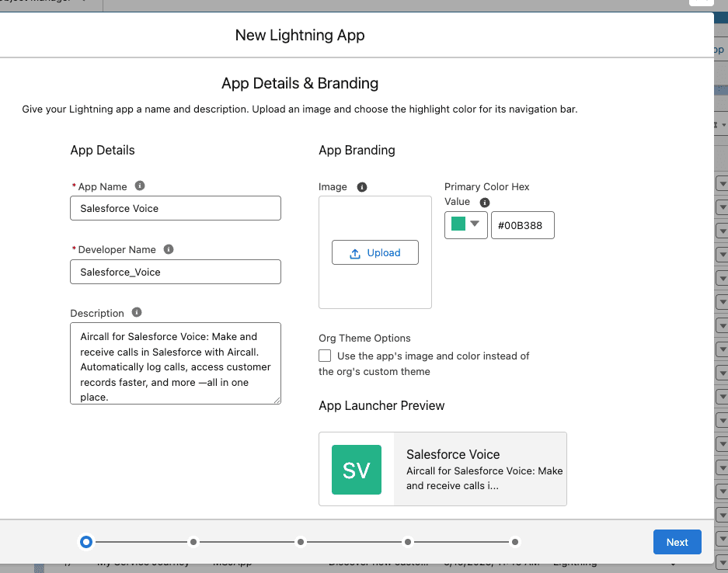728x573 pixels.
Task: Select the first step in progress indicator
Action: point(86,542)
